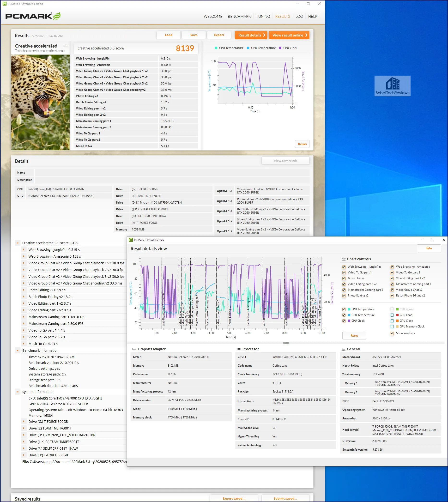The image size is (448, 502).
Task: Maximize the PCMark 8 Result Details window
Action: click(x=433, y=240)
